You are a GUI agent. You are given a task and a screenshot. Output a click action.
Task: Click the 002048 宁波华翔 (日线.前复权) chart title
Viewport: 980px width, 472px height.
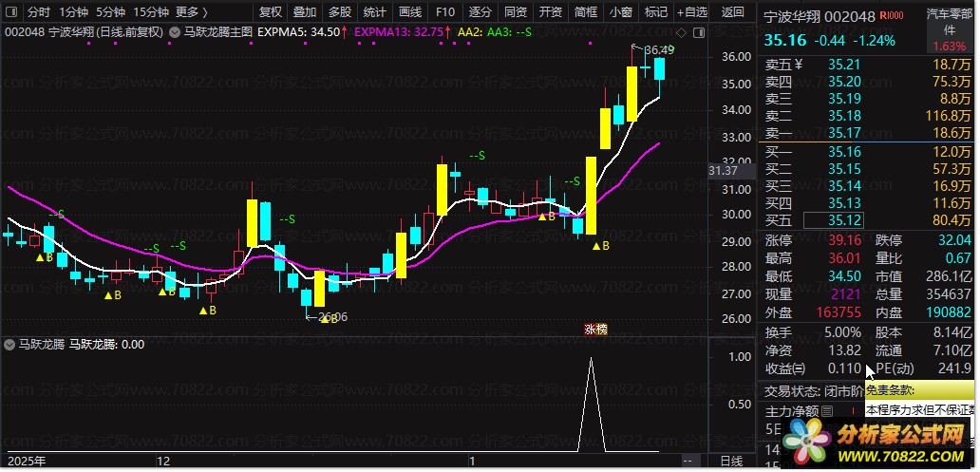[x=84, y=31]
